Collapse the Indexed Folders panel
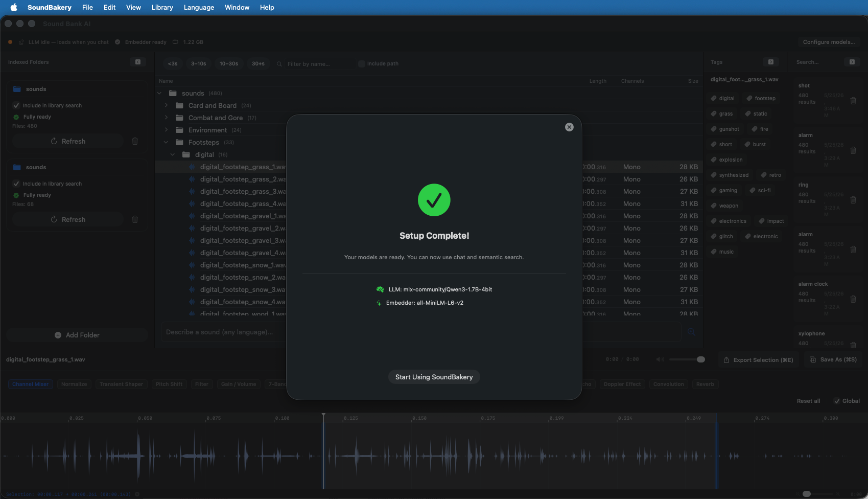This screenshot has width=868, height=499. [x=138, y=62]
